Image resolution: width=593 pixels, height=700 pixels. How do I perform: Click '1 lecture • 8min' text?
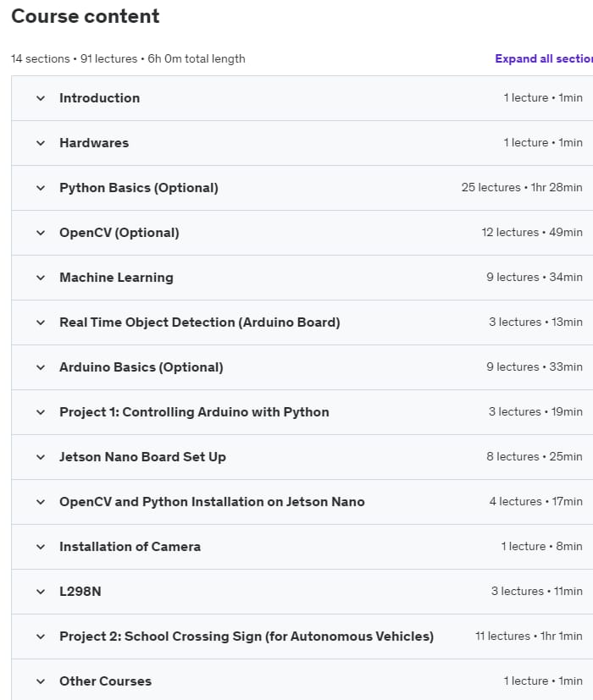[x=541, y=547]
